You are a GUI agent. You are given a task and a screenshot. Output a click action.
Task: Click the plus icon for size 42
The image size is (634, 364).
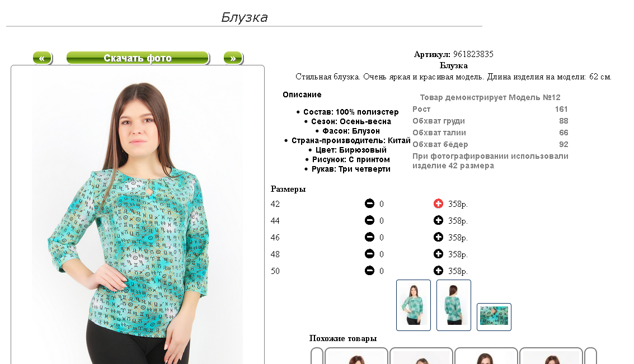[438, 204]
